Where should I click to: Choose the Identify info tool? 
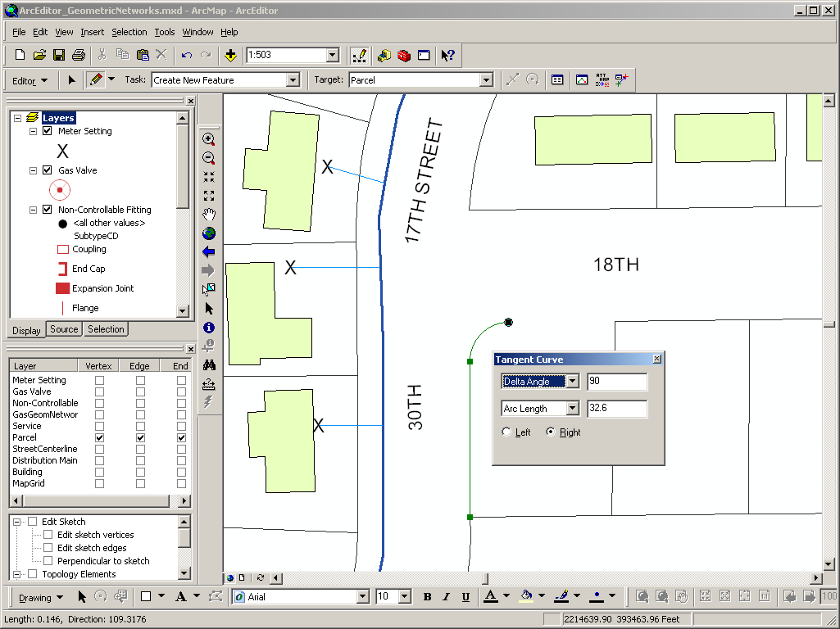[209, 328]
